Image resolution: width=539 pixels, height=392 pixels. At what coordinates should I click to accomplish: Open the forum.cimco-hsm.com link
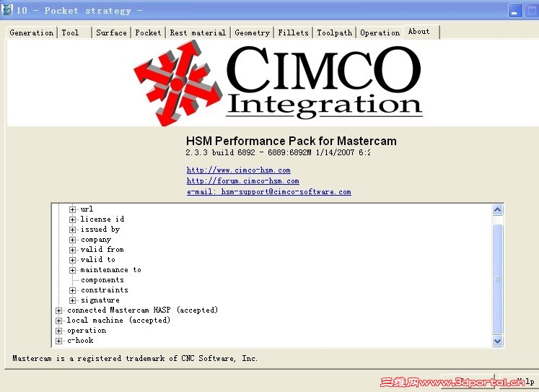click(242, 181)
